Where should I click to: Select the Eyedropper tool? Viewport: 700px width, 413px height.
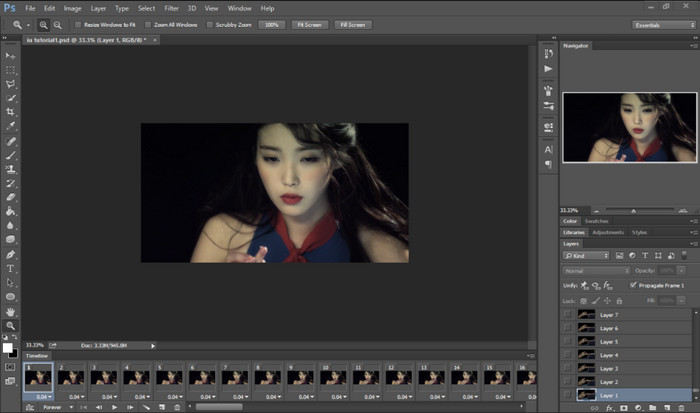click(11, 127)
